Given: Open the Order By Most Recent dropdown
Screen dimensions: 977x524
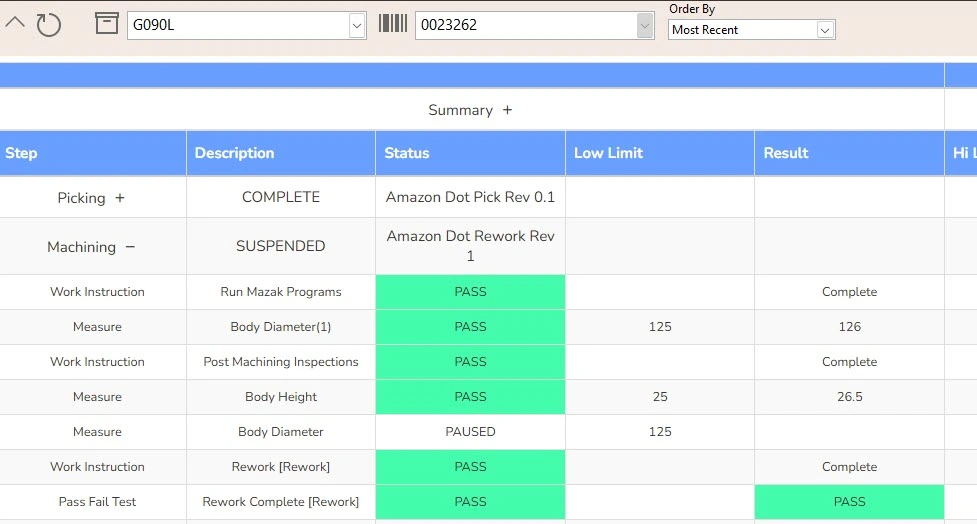Looking at the screenshot, I should (825, 30).
